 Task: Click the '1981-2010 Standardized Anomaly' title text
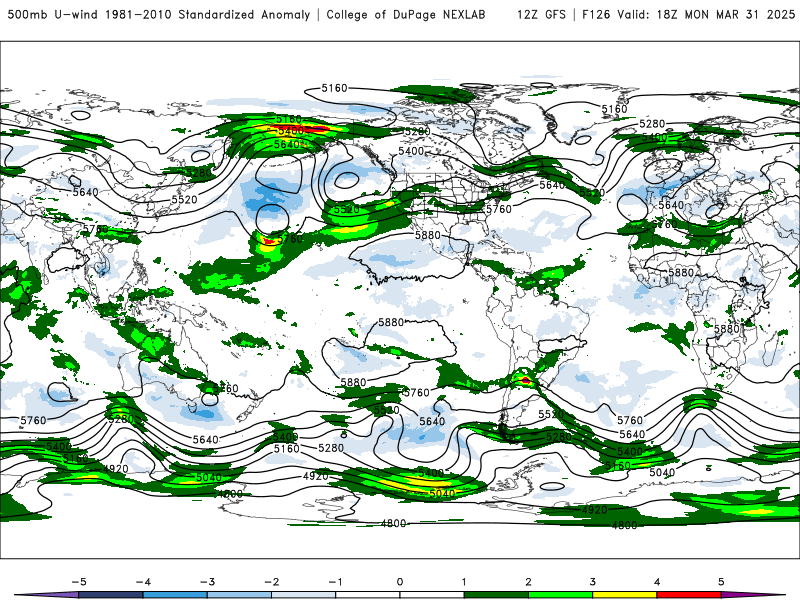click(x=208, y=14)
